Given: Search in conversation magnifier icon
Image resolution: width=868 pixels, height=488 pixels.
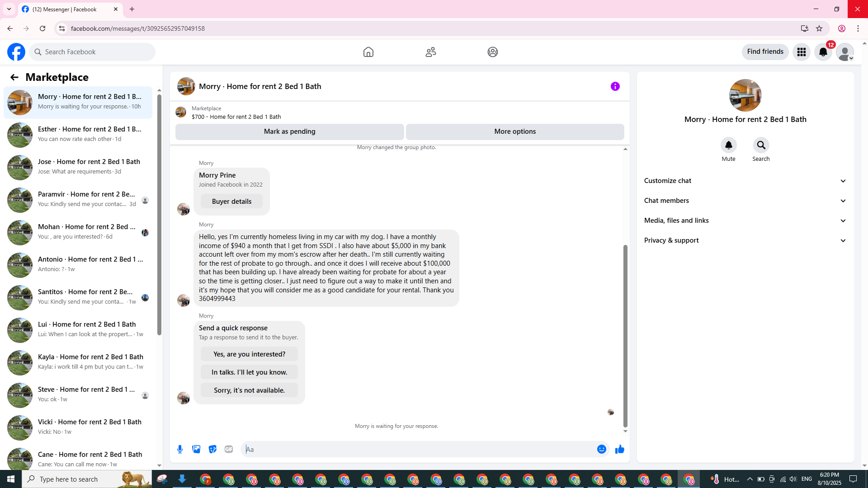Looking at the screenshot, I should coord(761,145).
